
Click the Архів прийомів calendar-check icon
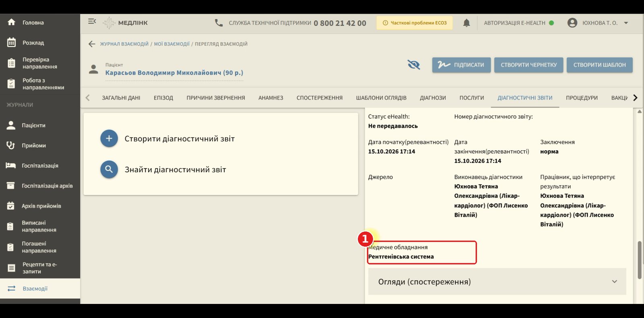click(11, 206)
